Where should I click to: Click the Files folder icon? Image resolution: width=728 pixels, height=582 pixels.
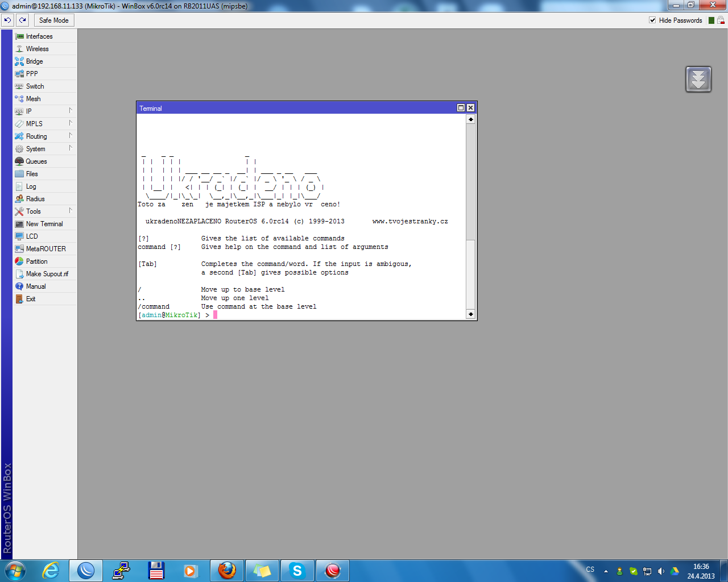click(x=19, y=174)
